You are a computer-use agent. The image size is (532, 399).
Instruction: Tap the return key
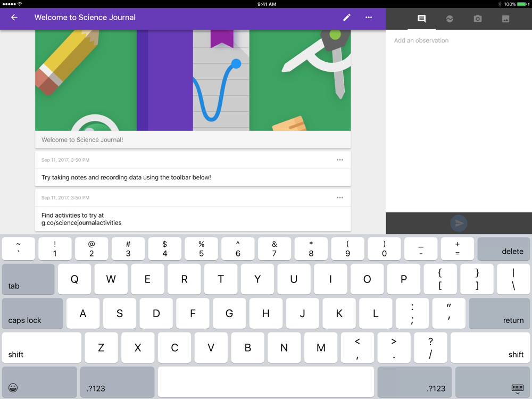(500, 313)
